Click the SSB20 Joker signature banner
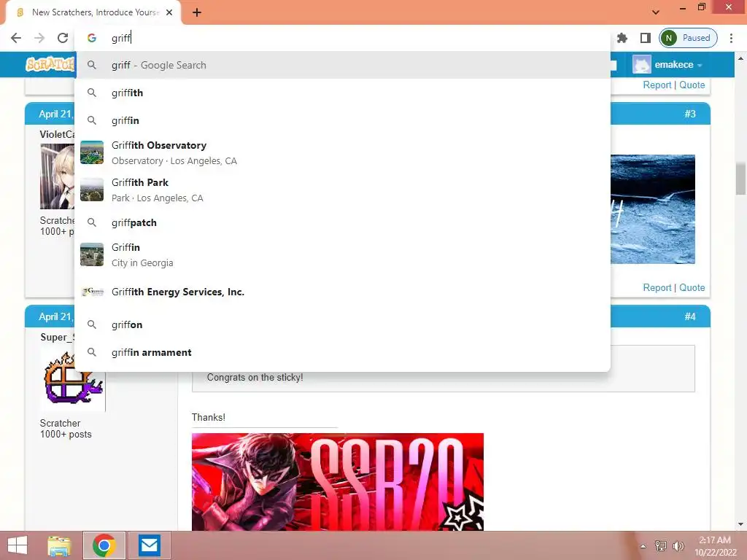Image resolution: width=747 pixels, height=560 pixels. pyautogui.click(x=337, y=481)
